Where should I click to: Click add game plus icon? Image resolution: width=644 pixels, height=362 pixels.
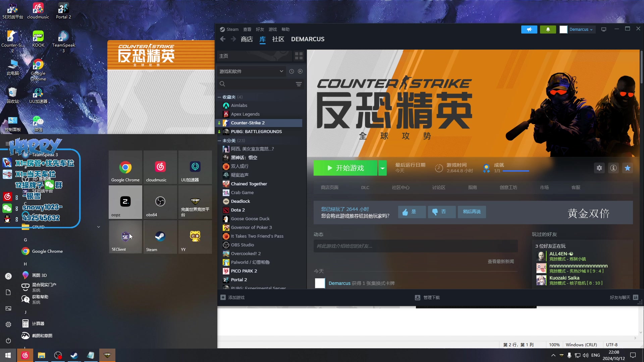click(x=223, y=297)
